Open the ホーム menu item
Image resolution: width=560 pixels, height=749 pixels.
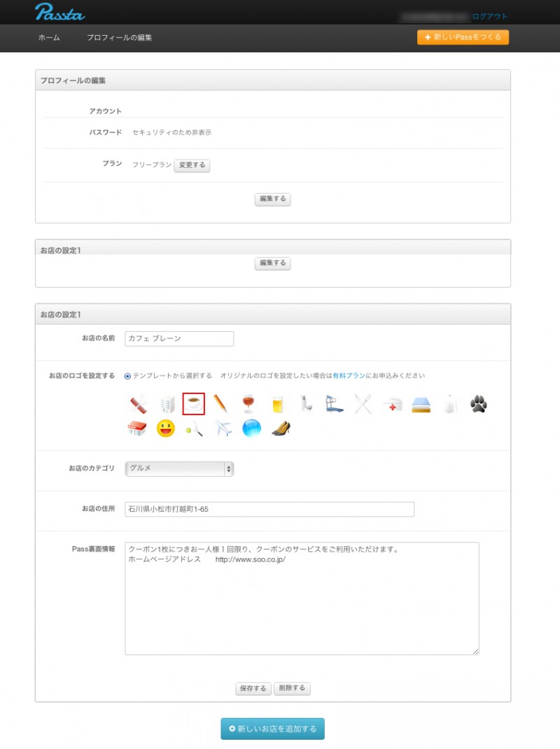[49, 38]
